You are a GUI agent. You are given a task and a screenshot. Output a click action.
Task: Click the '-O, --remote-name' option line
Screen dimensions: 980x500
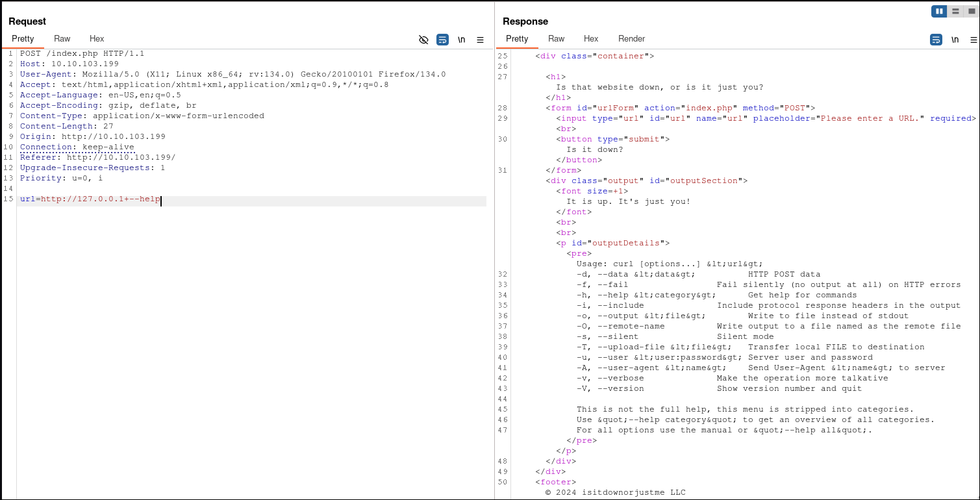tap(769, 326)
